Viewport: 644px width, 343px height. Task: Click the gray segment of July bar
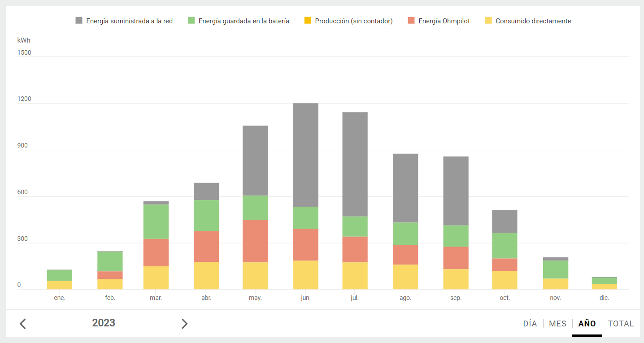[355, 164]
